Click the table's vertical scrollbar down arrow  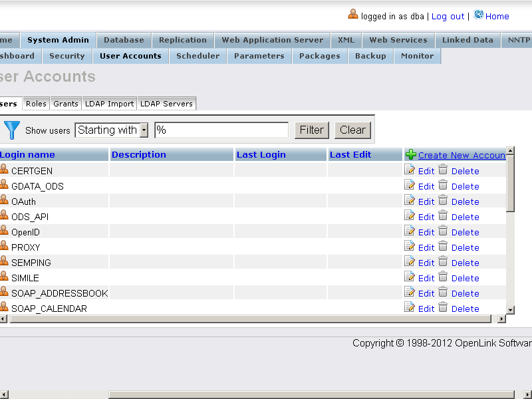tap(510, 309)
